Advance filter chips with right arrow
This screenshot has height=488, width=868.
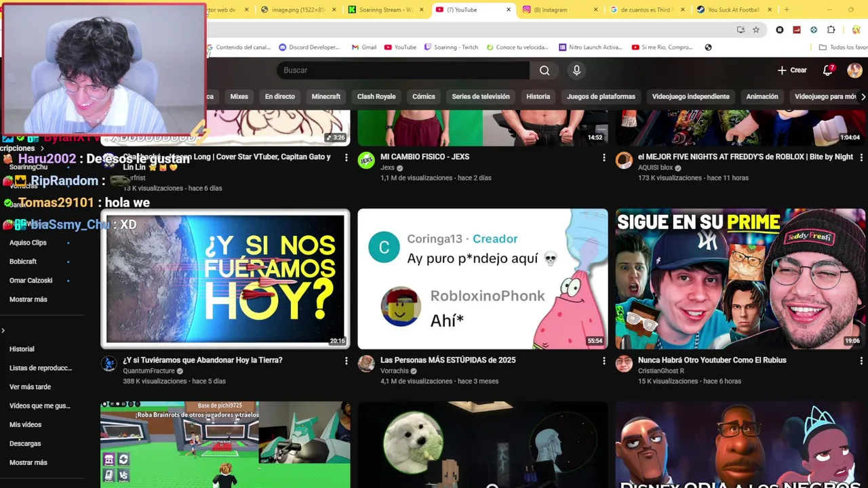pos(863,97)
